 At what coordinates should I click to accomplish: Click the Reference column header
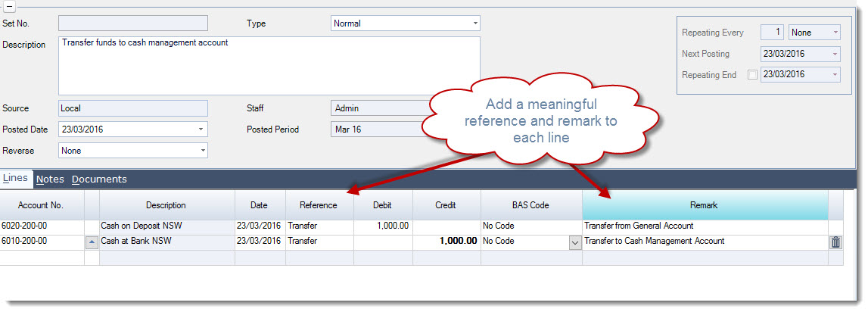click(x=319, y=205)
